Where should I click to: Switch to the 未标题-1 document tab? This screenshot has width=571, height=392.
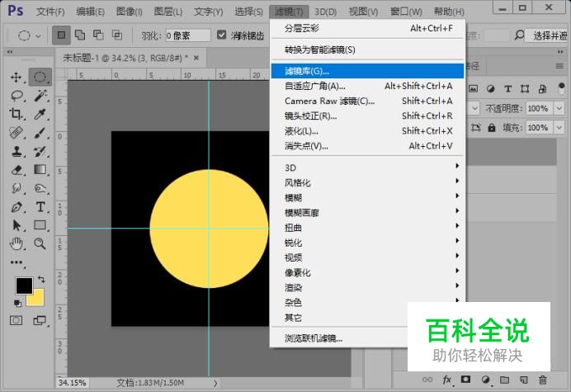[x=125, y=58]
